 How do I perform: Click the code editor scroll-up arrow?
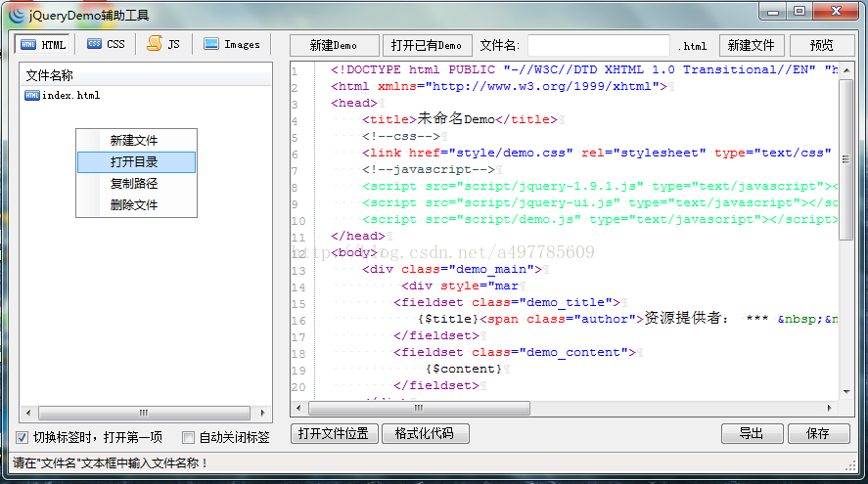click(x=845, y=70)
